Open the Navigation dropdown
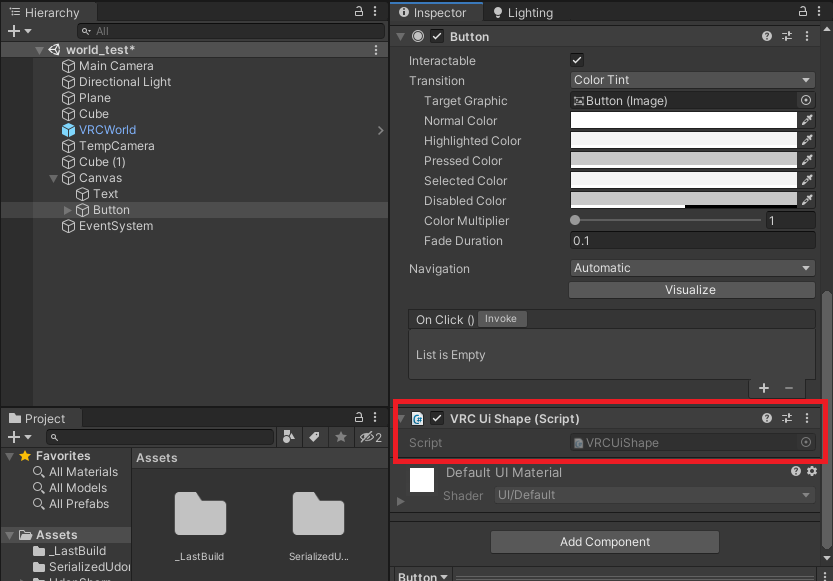 point(692,268)
